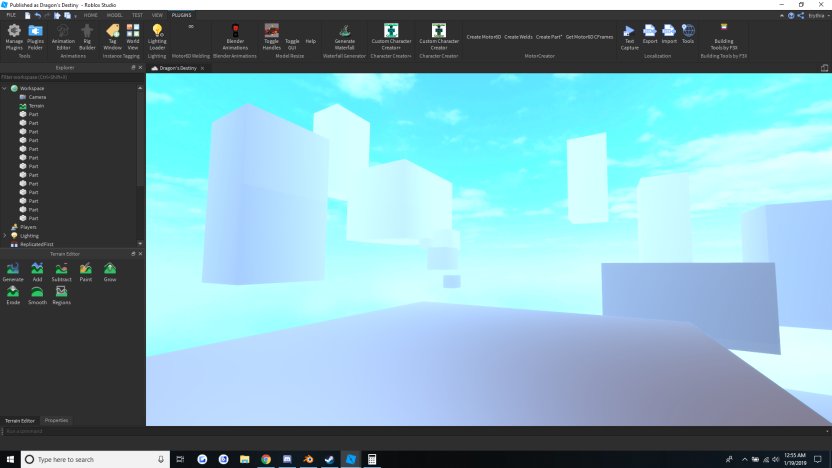Click the New file quick-access icon
Screen dimensions: 832x468
[28, 15]
